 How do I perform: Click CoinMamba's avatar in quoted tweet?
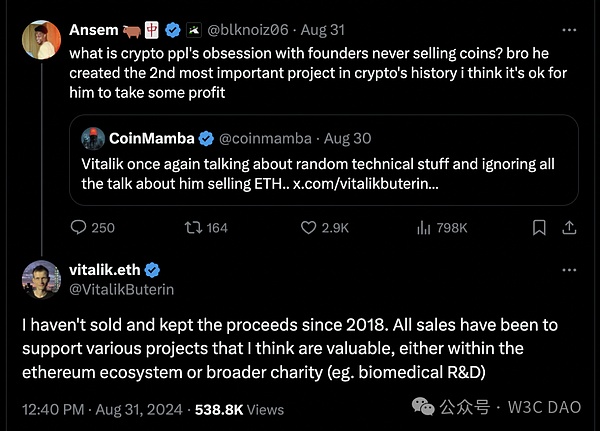[93, 137]
